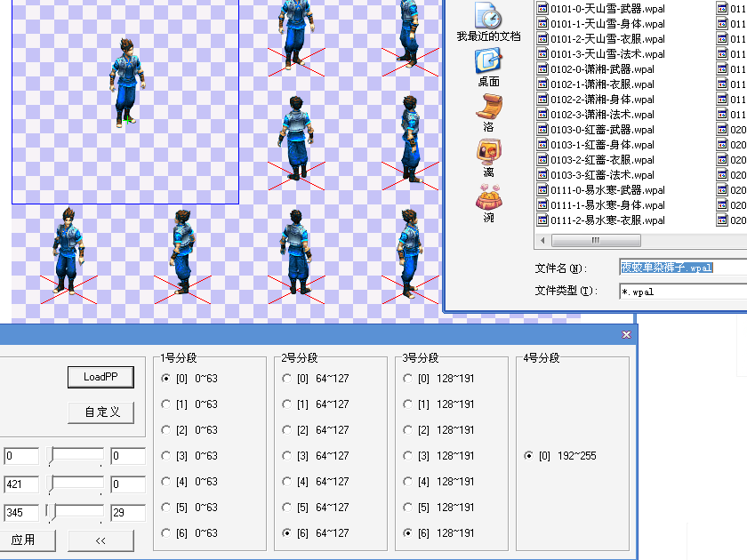Click the character sprite inside the blue-bordered preview frame
The height and width of the screenshot is (560, 747).
coord(127,83)
